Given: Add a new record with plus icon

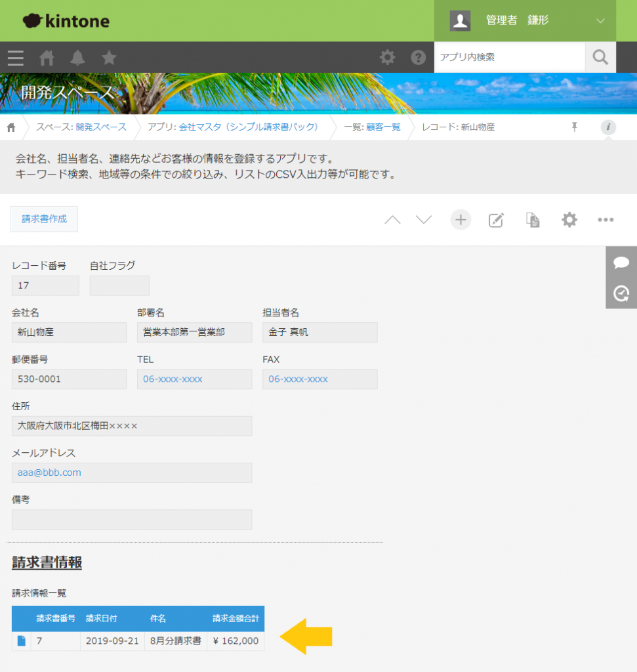Looking at the screenshot, I should [x=461, y=220].
